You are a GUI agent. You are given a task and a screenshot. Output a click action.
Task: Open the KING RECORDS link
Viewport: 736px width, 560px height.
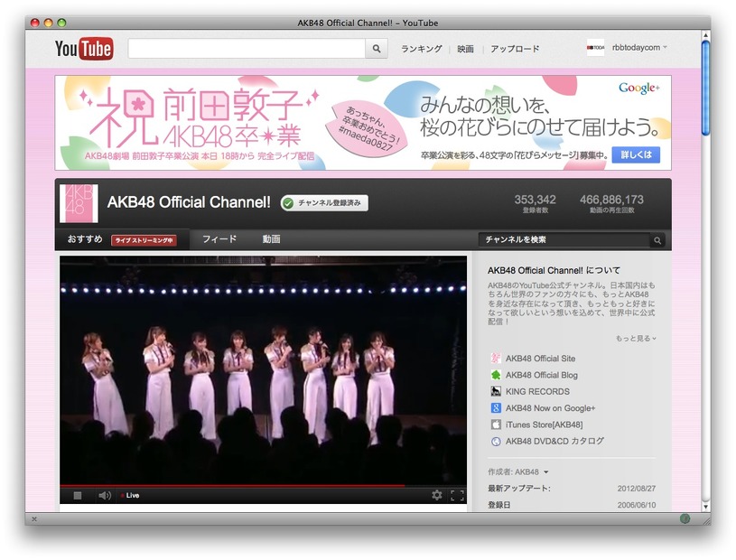537,391
